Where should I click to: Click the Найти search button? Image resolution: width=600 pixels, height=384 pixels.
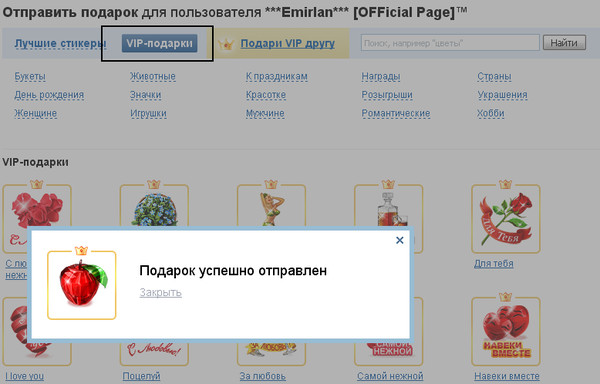pyautogui.click(x=564, y=43)
